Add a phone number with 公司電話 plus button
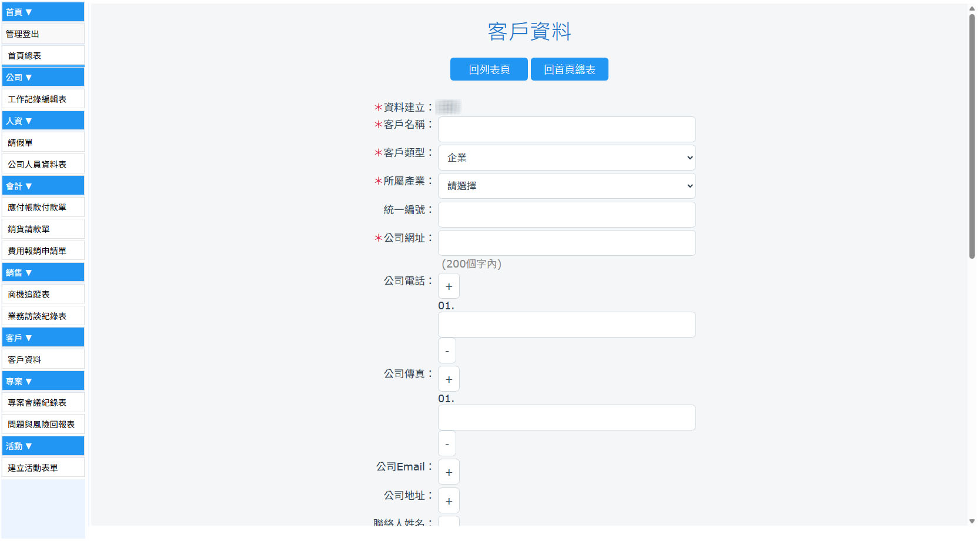The image size is (980, 551). click(x=449, y=286)
